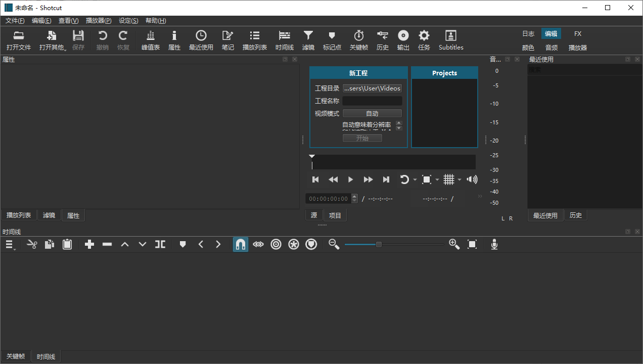
Task: Click the 标记点 markers icon
Action: pyautogui.click(x=332, y=39)
